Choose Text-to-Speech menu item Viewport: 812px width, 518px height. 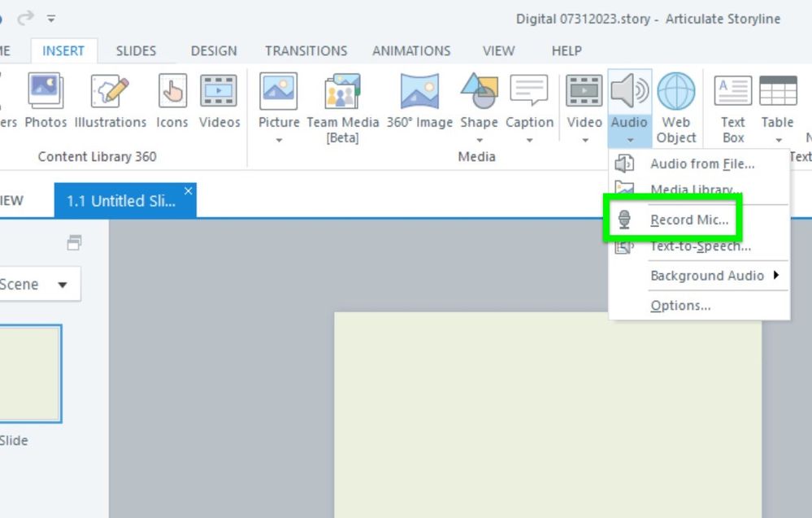699,246
